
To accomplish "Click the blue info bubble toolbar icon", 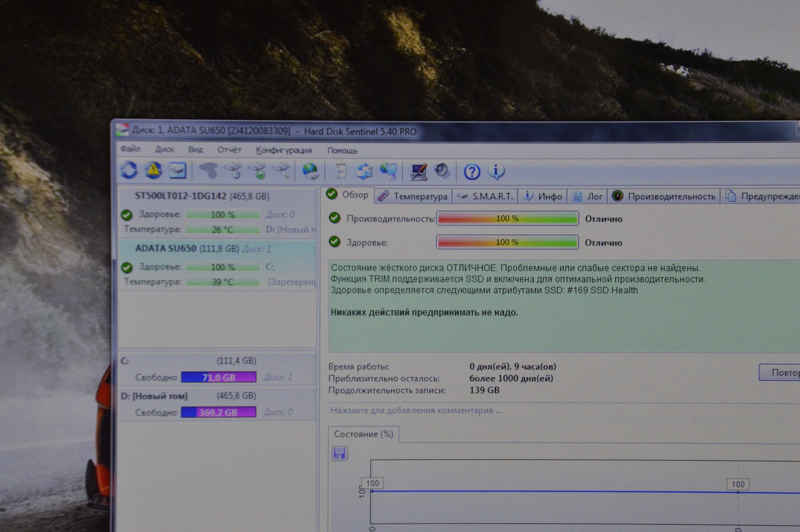I will pos(496,171).
